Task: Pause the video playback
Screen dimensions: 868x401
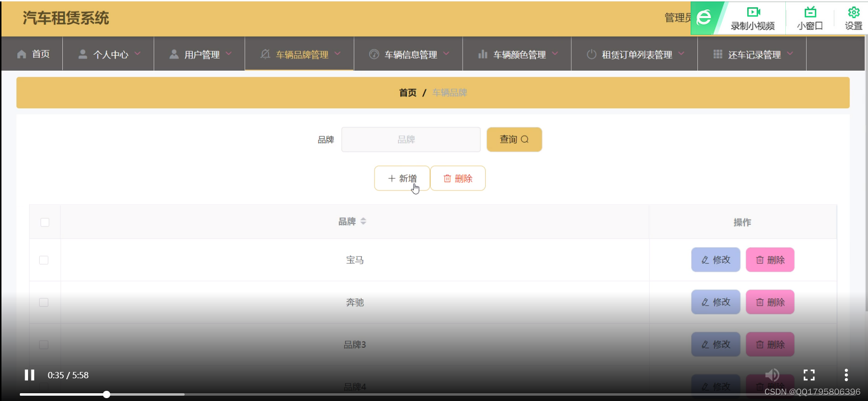Action: (x=29, y=375)
